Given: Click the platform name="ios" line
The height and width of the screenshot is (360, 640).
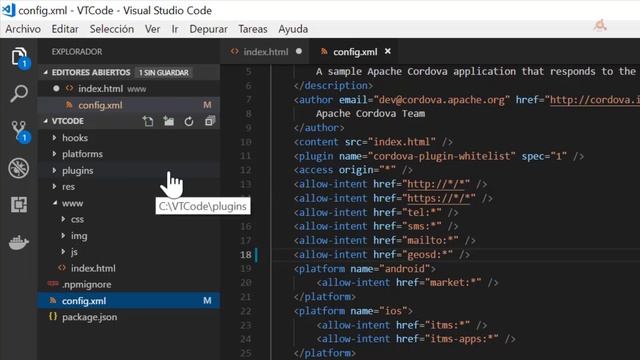Looking at the screenshot, I should click(x=353, y=311).
